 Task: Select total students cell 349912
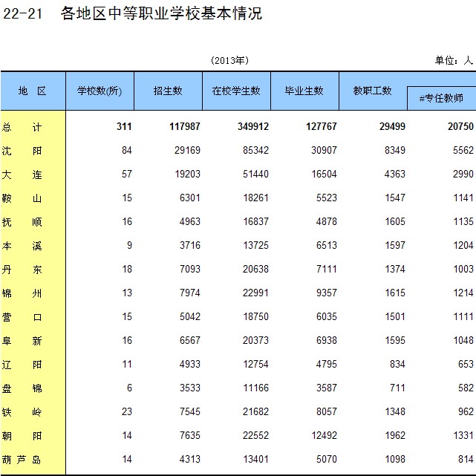(x=253, y=126)
